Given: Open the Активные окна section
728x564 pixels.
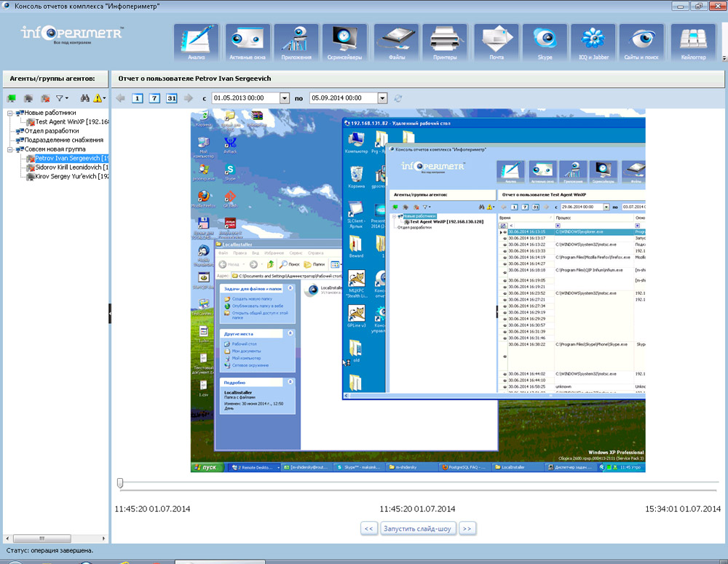Looking at the screenshot, I should [x=248, y=42].
